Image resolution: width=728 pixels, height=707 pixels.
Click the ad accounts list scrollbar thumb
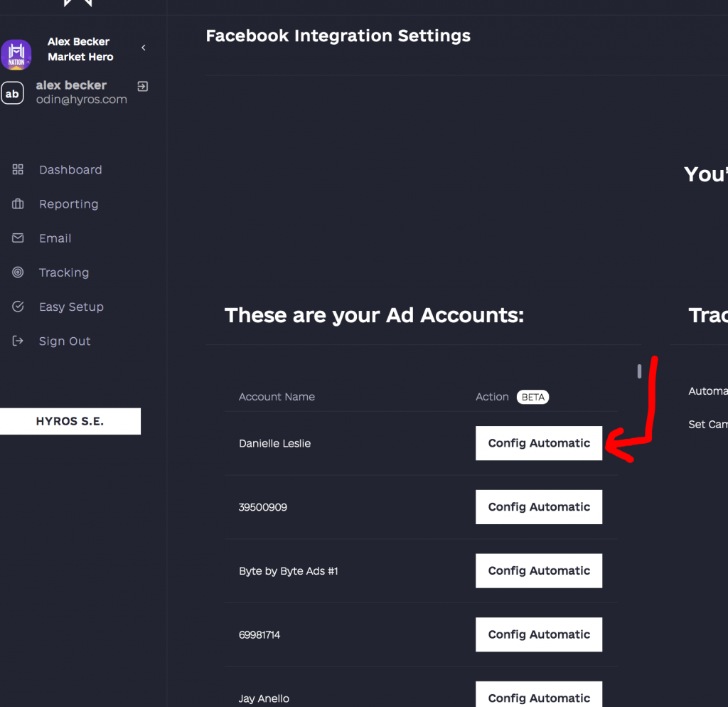(639, 371)
